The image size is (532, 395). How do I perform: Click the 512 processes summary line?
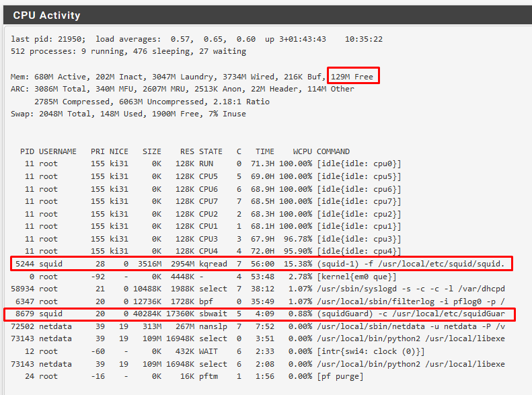(x=128, y=51)
